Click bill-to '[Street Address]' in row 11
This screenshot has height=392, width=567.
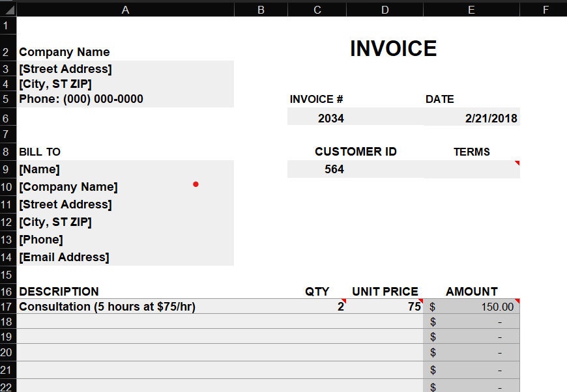click(x=125, y=204)
